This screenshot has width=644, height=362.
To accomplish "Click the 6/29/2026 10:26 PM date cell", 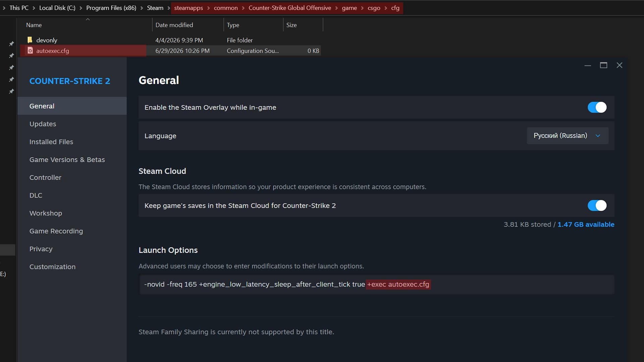I will 182,51.
